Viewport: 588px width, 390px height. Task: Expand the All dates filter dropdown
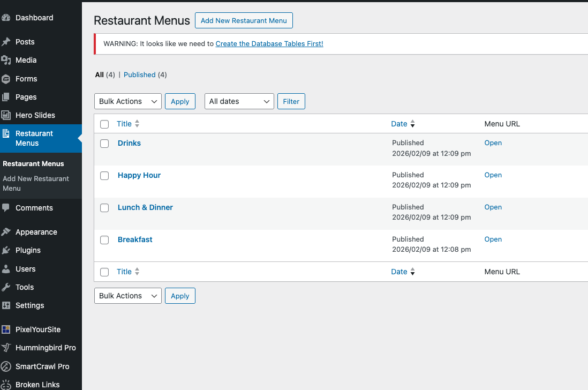[x=239, y=101]
